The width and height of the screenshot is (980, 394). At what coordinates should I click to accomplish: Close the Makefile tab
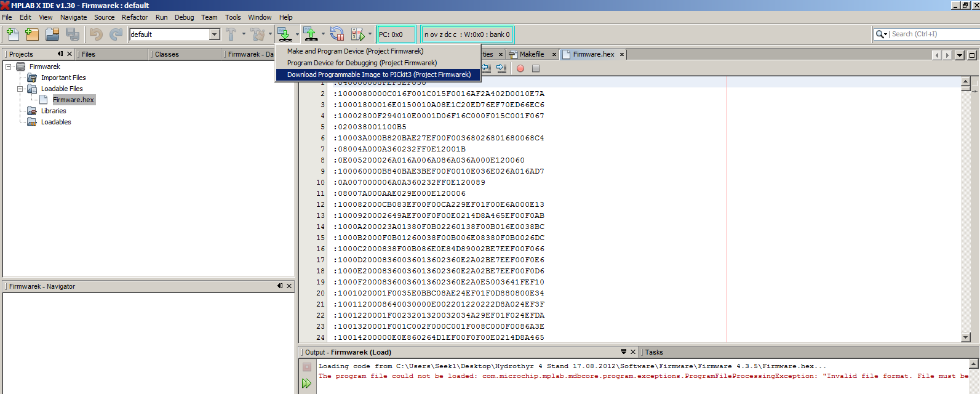point(554,55)
